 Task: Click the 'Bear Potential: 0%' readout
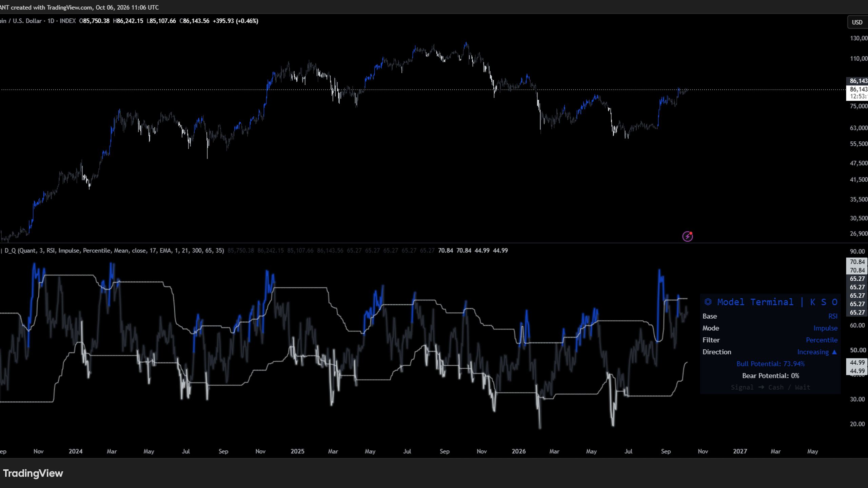click(x=770, y=375)
